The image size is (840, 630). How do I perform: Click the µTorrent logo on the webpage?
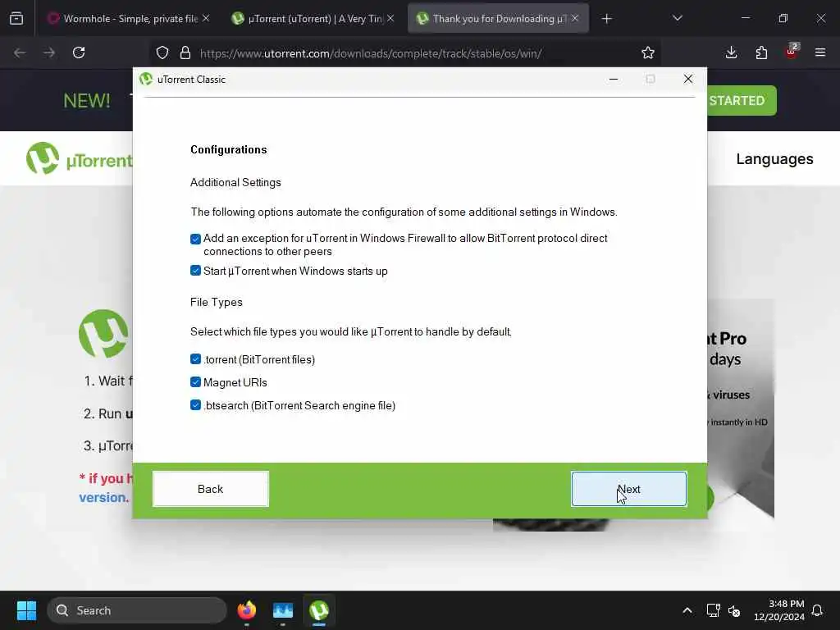click(80, 158)
